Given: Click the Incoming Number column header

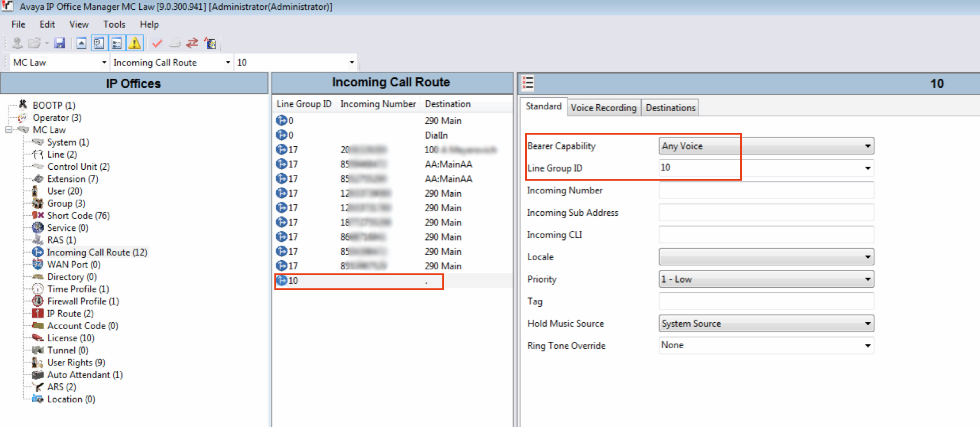Looking at the screenshot, I should pos(378,104).
